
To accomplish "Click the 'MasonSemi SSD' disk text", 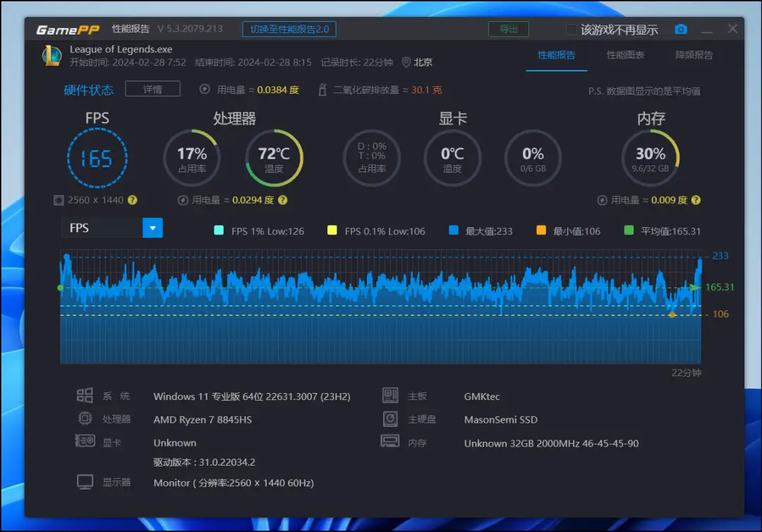I will pyautogui.click(x=500, y=420).
